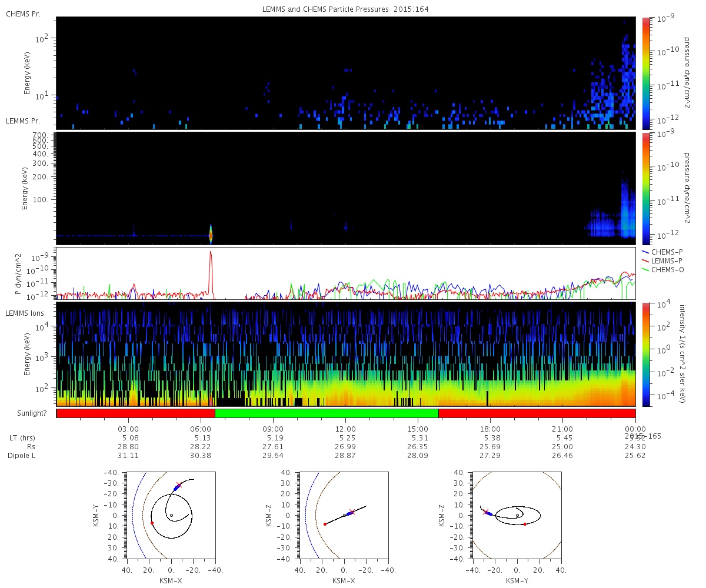Select the CHEMS-P legend entry
The image size is (706, 588).
[662, 252]
